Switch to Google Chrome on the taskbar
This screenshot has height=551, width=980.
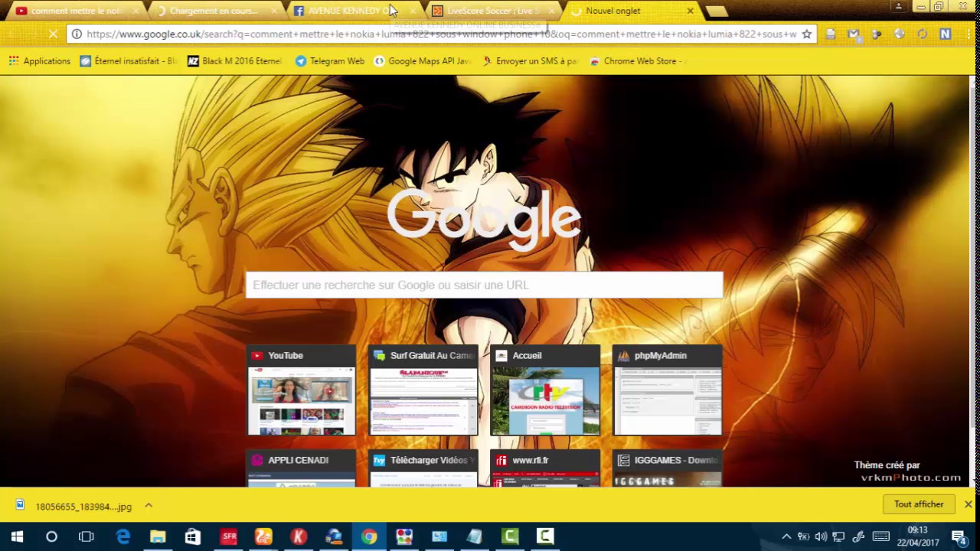(369, 536)
